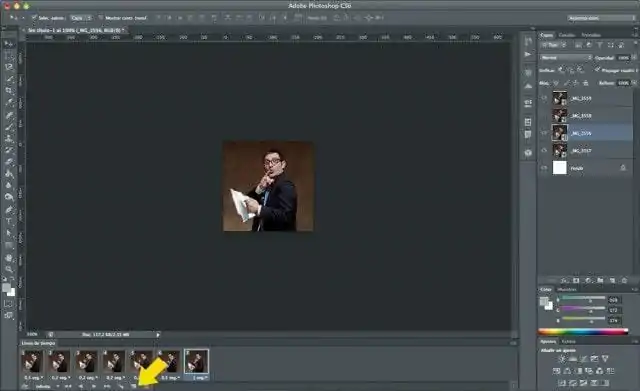
Task: Select the Eraser tool
Action: click(9, 162)
